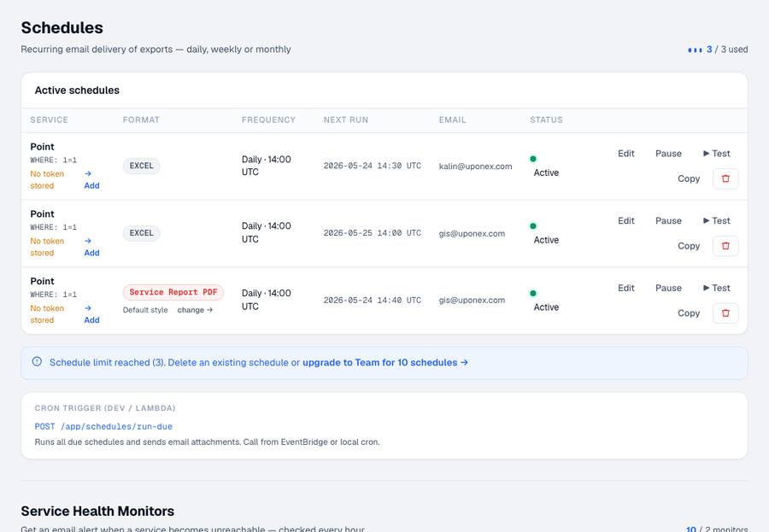Delete the Service Report PDF schedule
Screen dimensions: 769x532
click(x=725, y=313)
